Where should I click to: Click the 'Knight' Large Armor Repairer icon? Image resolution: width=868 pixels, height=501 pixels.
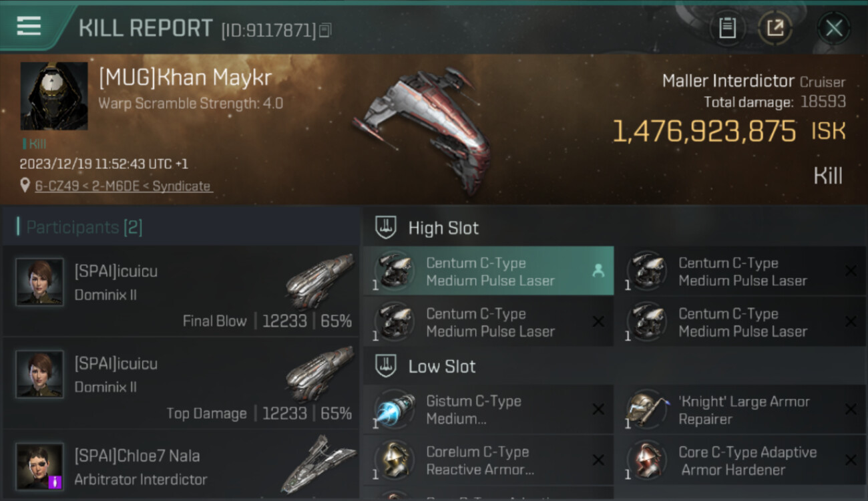pos(647,409)
